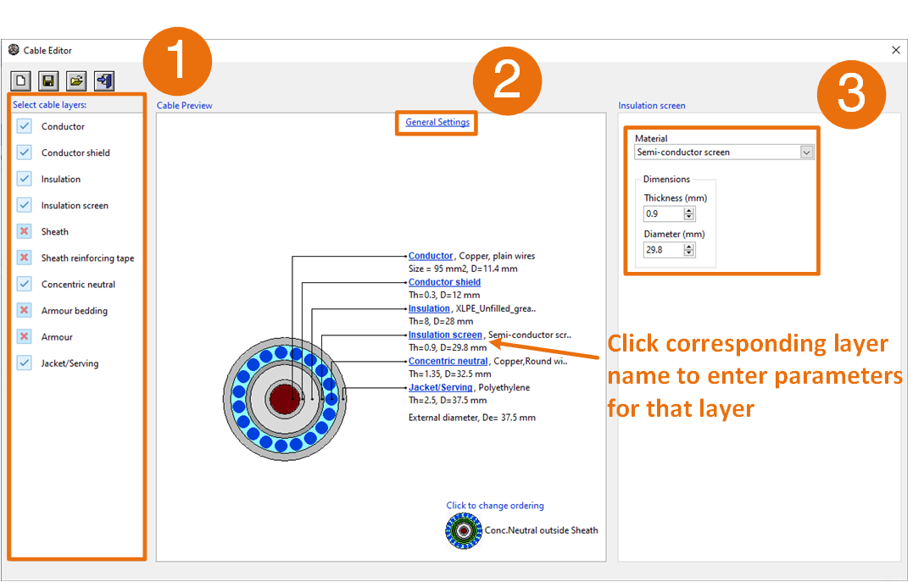
Task: Enable the Armour layer checkbox
Action: click(x=25, y=337)
